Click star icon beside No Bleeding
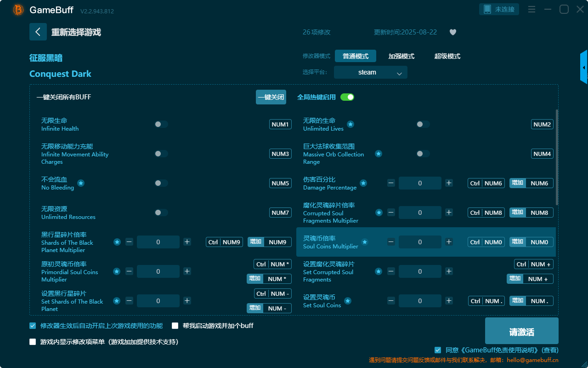 (x=81, y=183)
